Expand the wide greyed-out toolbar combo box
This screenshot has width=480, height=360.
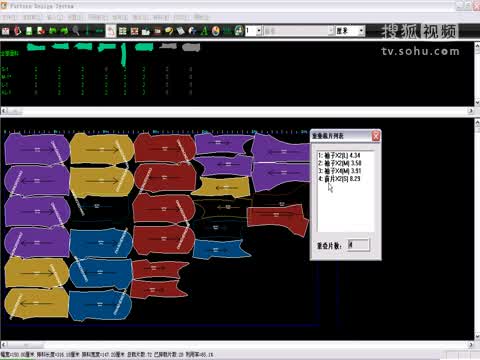click(x=298, y=31)
